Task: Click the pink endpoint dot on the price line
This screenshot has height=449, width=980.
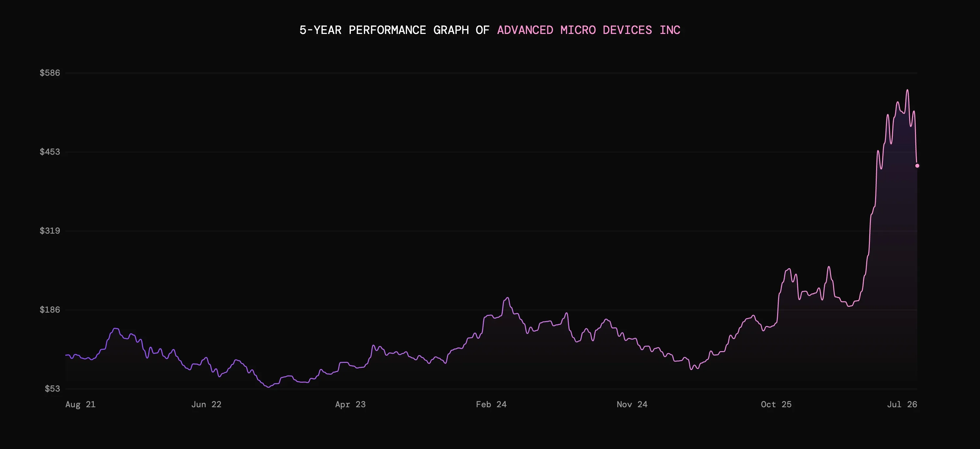Action: coord(917,166)
